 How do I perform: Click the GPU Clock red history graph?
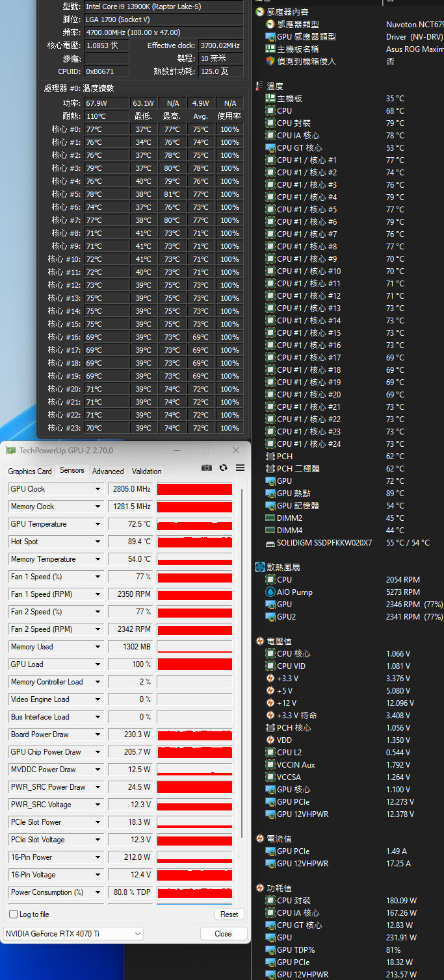(194, 489)
